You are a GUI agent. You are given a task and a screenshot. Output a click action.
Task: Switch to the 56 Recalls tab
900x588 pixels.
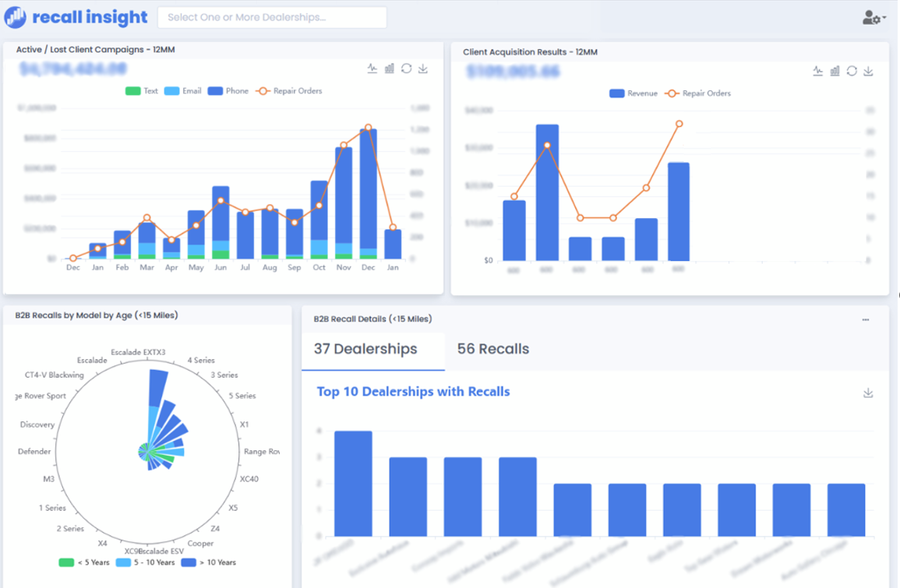493,349
